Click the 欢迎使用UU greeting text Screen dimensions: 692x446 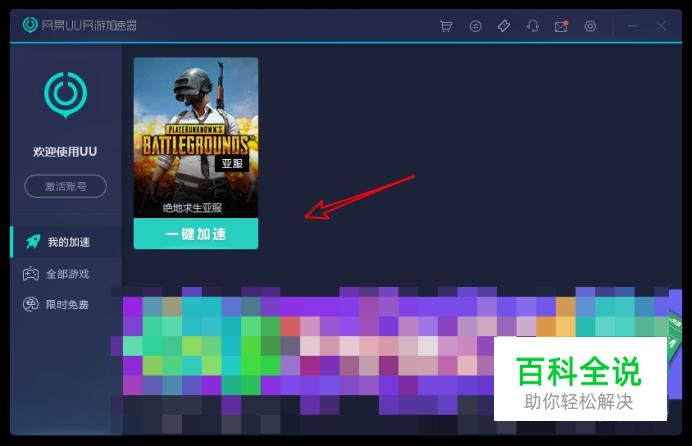(x=65, y=152)
